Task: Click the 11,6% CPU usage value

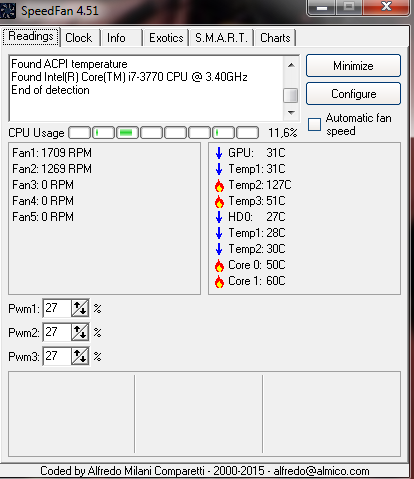Action: [x=283, y=133]
